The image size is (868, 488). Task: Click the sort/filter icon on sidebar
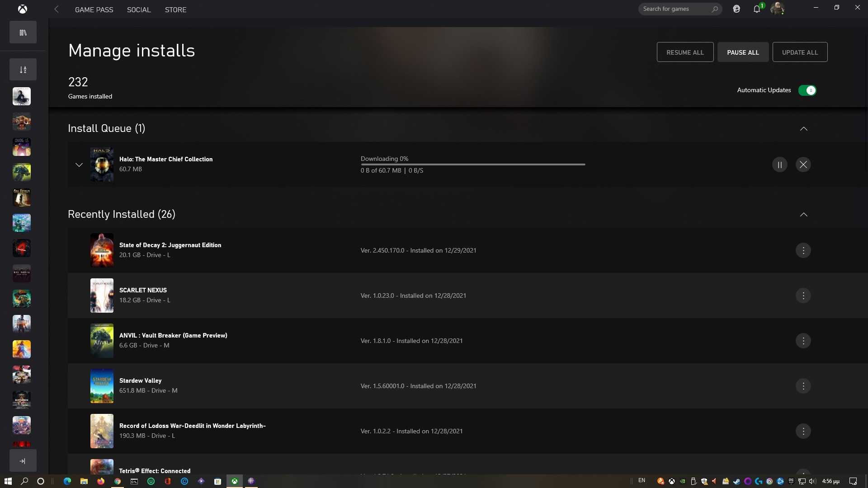[23, 70]
